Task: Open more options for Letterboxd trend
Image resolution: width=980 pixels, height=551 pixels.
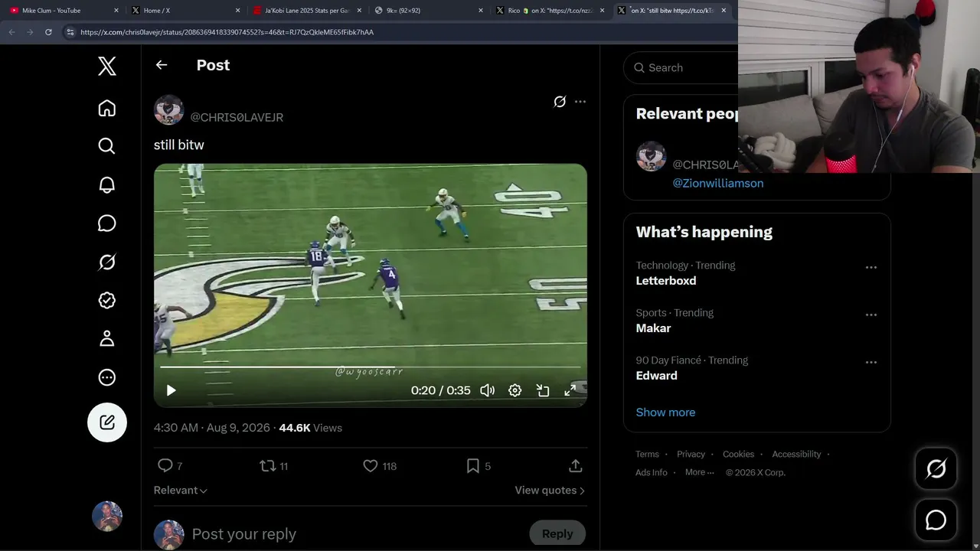Action: pyautogui.click(x=871, y=267)
